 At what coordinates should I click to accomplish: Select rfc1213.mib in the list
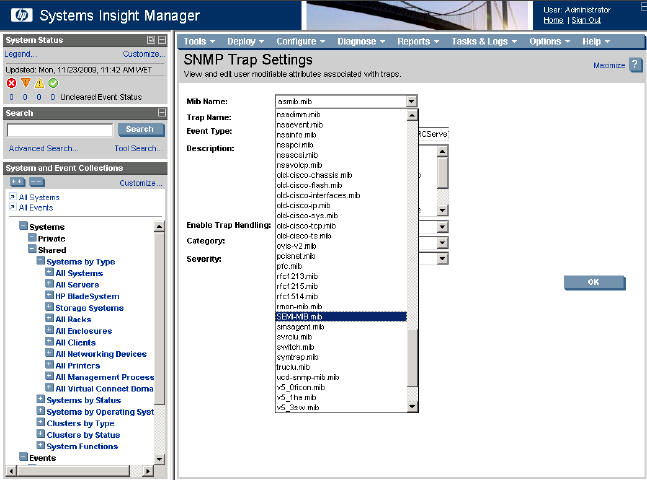point(341,276)
